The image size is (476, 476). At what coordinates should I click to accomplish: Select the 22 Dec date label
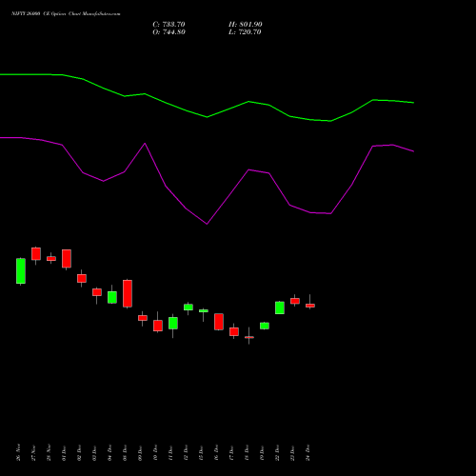pos(277,452)
